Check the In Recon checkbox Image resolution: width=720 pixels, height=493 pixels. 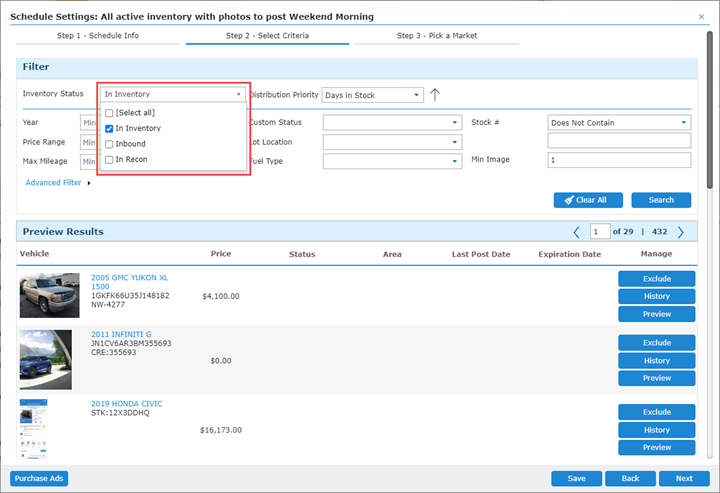pos(109,160)
